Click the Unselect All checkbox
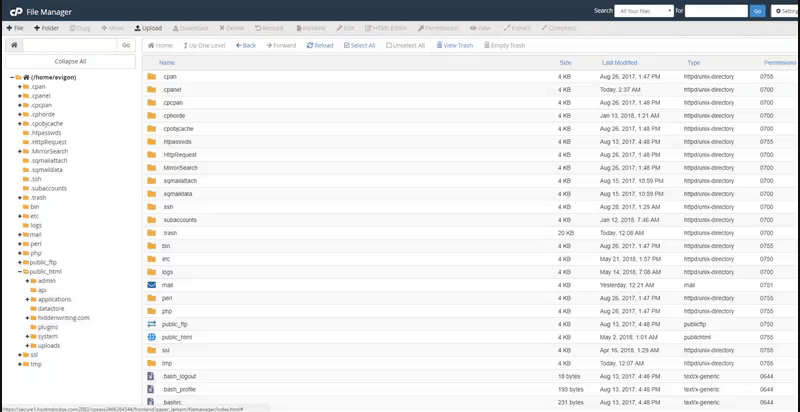 [389, 45]
